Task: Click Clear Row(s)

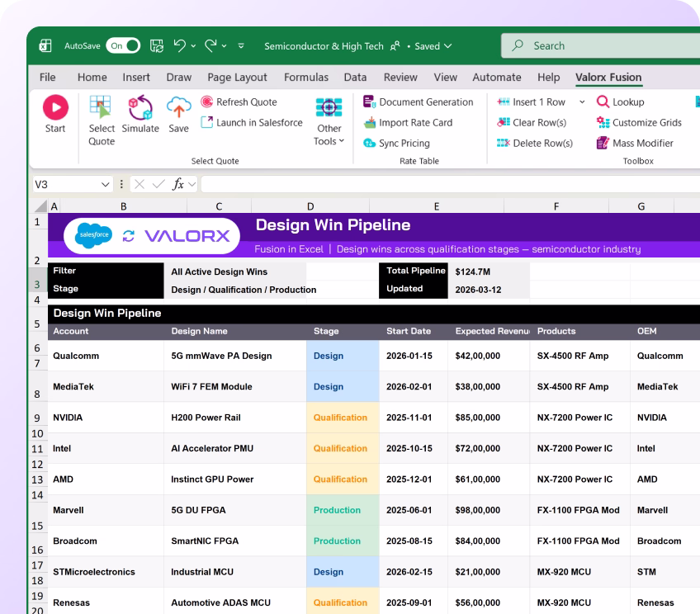Action: pyautogui.click(x=532, y=122)
